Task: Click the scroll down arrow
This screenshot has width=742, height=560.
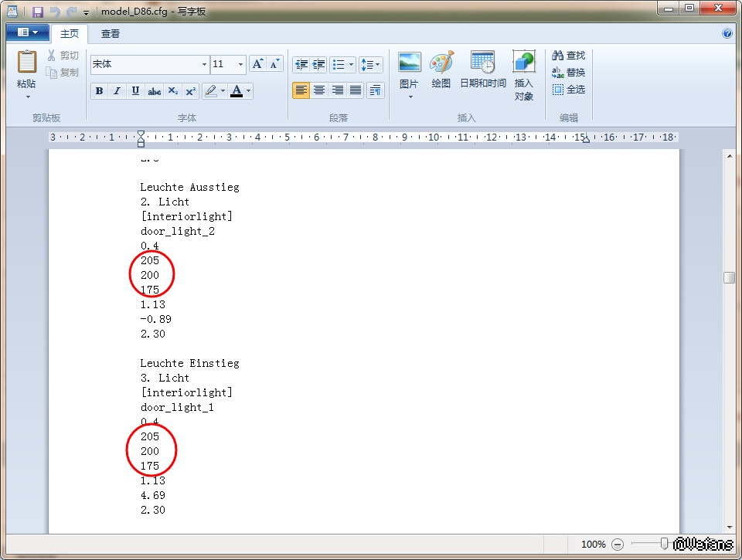Action: [729, 528]
